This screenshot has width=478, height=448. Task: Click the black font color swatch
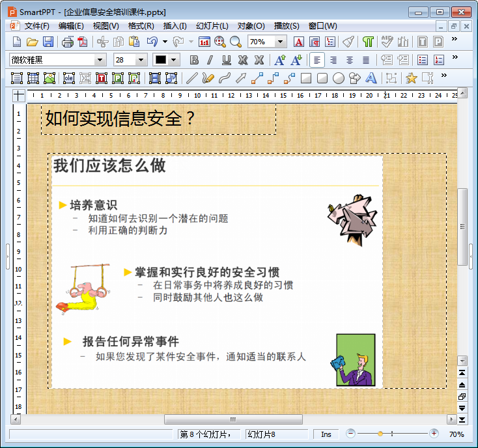pyautogui.click(x=161, y=60)
